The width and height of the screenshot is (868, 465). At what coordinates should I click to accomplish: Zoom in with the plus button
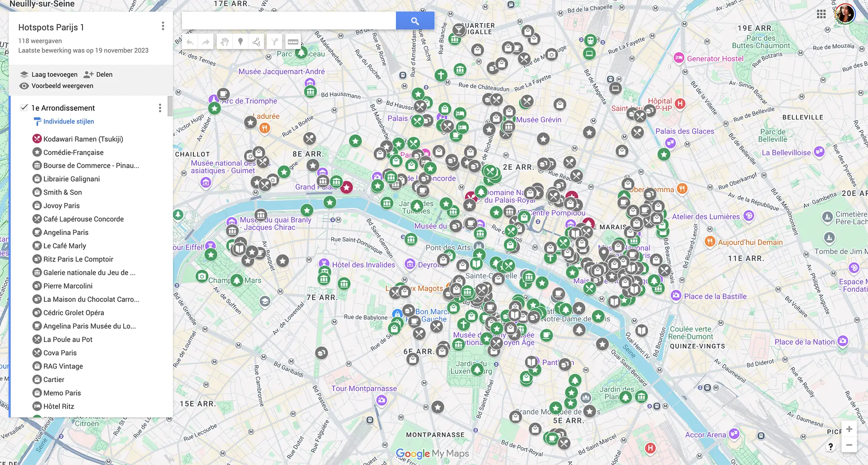pyautogui.click(x=849, y=429)
